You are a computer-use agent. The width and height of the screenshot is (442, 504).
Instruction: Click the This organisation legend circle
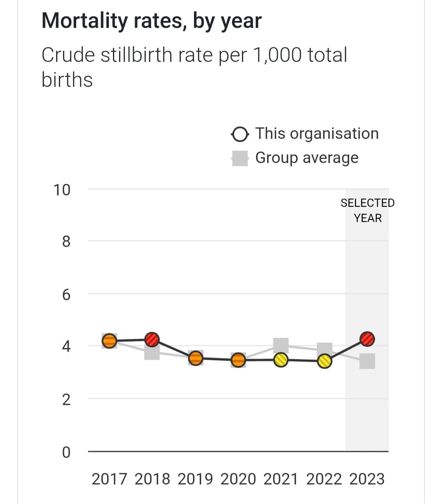point(239,134)
